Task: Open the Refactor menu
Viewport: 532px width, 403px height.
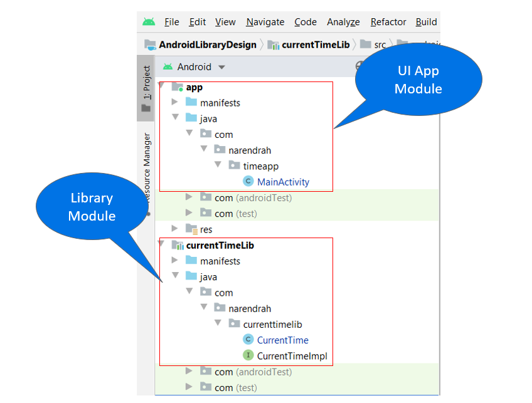Action: (x=387, y=21)
